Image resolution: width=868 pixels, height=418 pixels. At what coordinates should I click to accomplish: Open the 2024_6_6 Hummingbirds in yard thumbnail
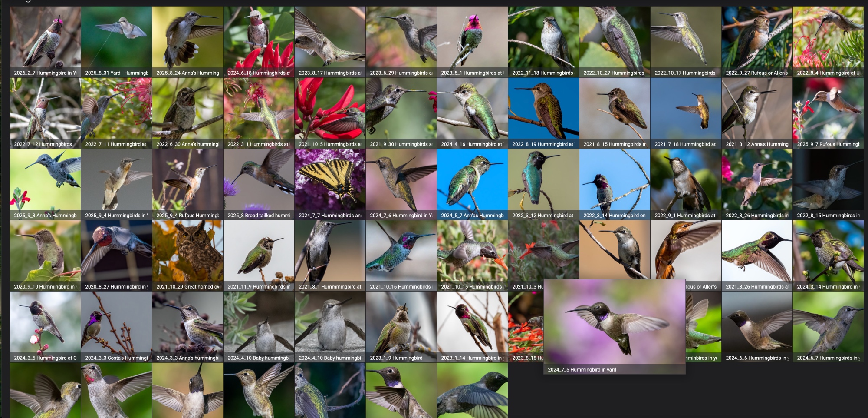click(757, 323)
